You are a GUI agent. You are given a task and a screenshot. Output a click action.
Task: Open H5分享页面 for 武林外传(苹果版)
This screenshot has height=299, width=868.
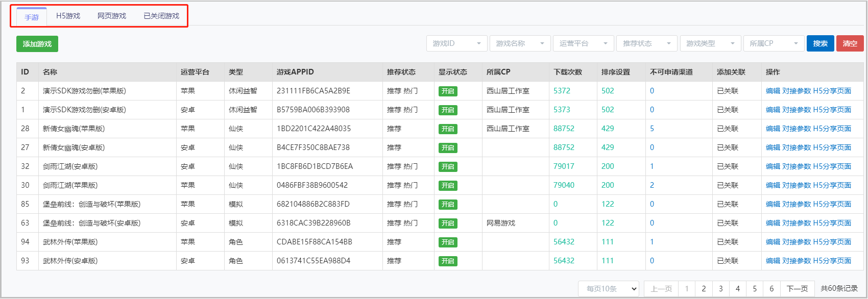tap(832, 242)
